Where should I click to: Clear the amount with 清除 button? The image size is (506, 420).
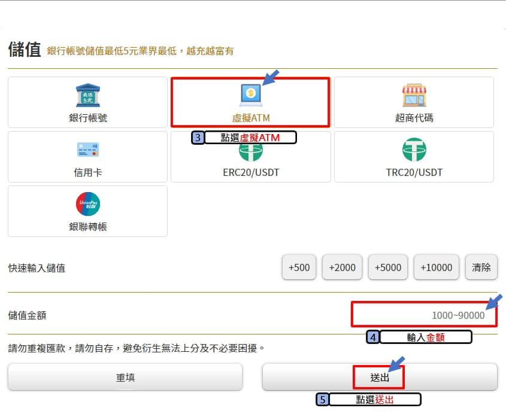click(481, 267)
